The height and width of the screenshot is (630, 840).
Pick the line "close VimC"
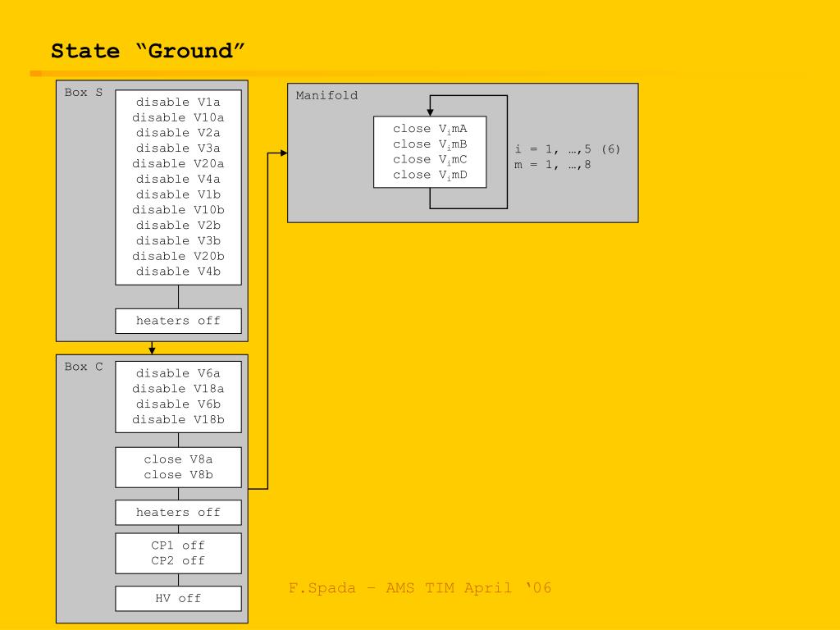click(x=430, y=160)
